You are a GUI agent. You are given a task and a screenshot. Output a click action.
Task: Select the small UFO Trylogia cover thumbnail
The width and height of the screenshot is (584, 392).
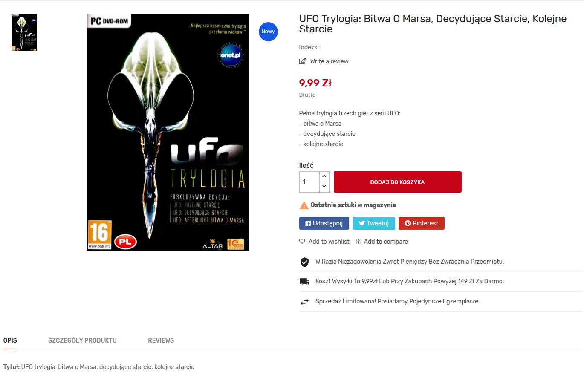point(24,32)
